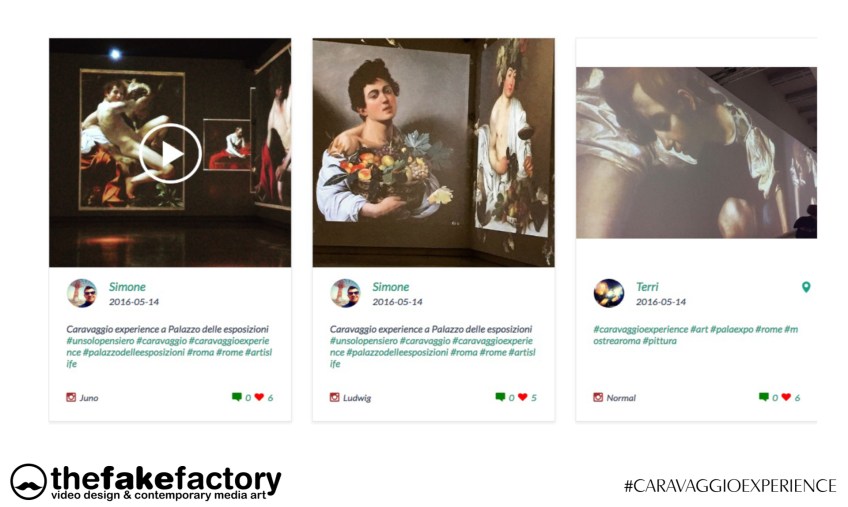
Task: Click the #unsolopensiero hashtag in first card
Action: click(x=100, y=341)
